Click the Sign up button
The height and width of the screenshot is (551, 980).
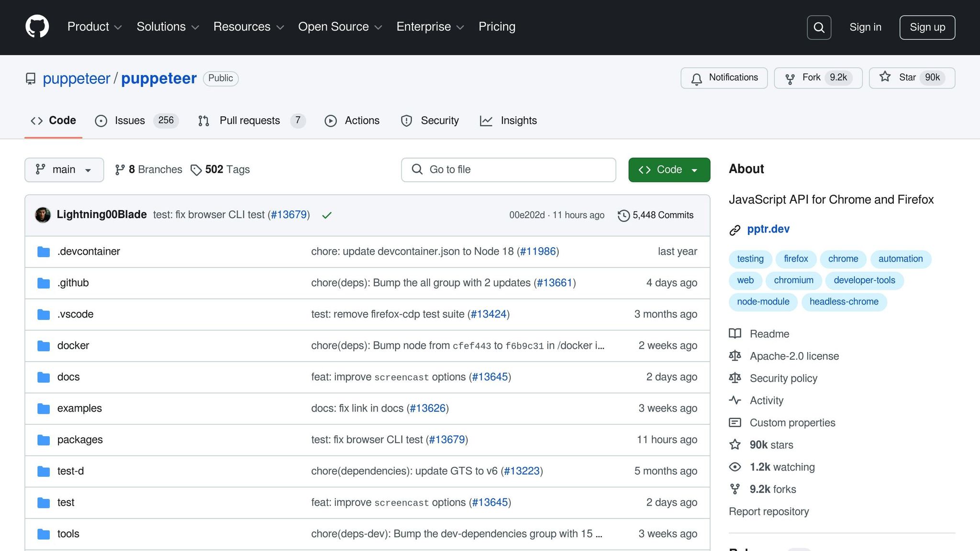point(927,27)
